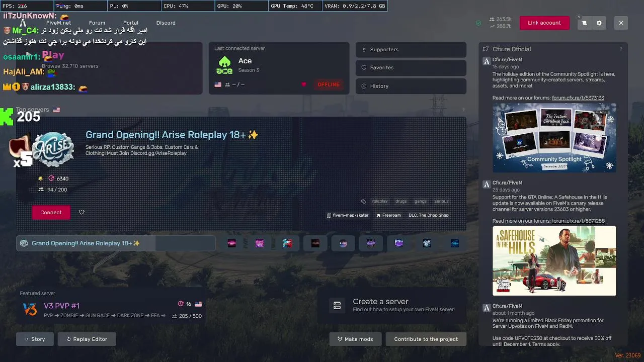Click Contribute to the project
Viewport: 644px width, 362px height.
[x=426, y=339]
